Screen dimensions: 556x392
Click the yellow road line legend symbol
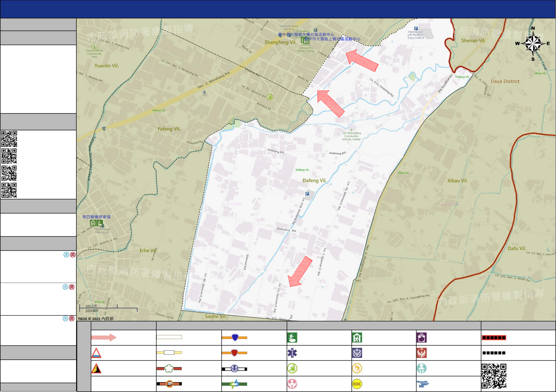tap(169, 353)
